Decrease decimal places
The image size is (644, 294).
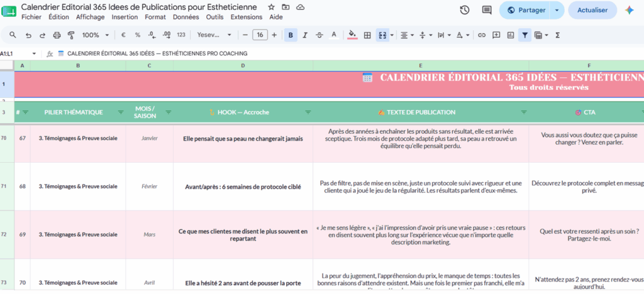[x=152, y=35]
